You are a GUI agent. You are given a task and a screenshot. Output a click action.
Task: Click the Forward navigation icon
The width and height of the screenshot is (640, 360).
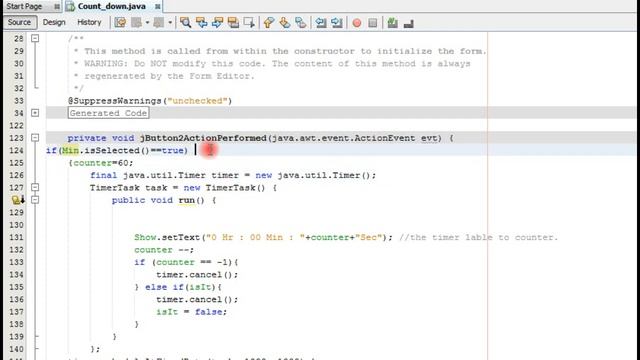[x=159, y=22]
